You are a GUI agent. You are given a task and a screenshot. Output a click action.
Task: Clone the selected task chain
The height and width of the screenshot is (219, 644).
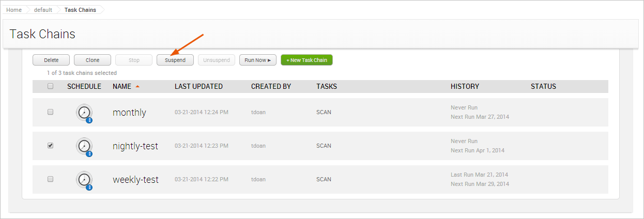pos(93,60)
